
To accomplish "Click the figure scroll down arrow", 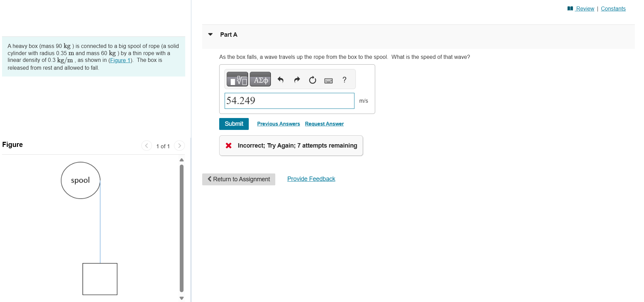I will click(x=181, y=298).
